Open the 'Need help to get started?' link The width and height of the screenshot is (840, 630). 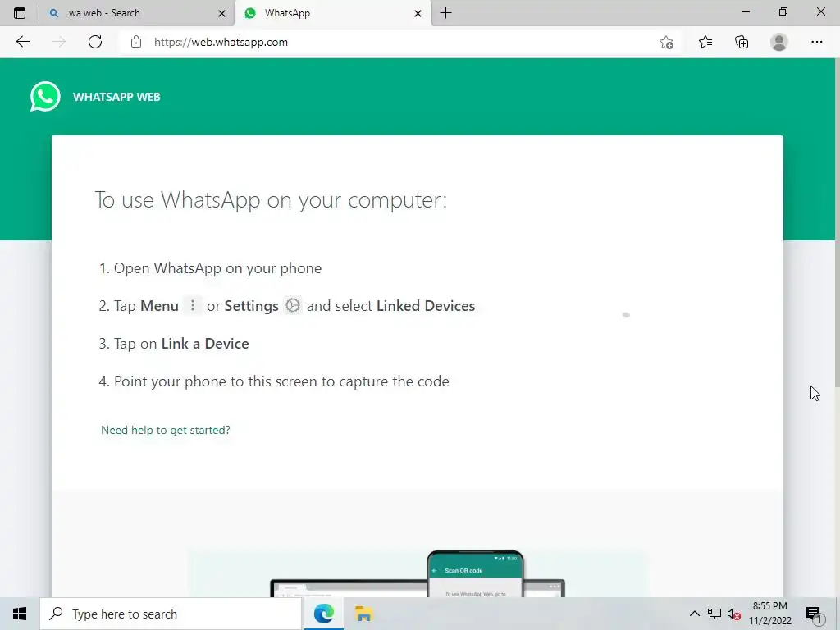pos(166,430)
